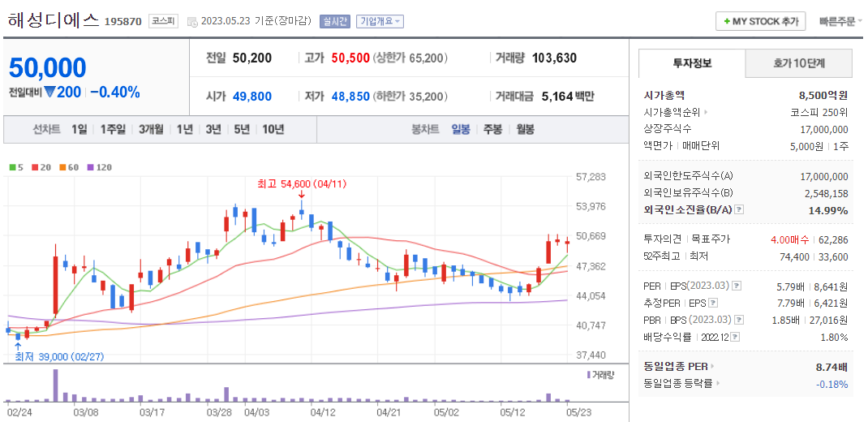
Task: Select the 1주일 line chart period
Action: pos(113,130)
